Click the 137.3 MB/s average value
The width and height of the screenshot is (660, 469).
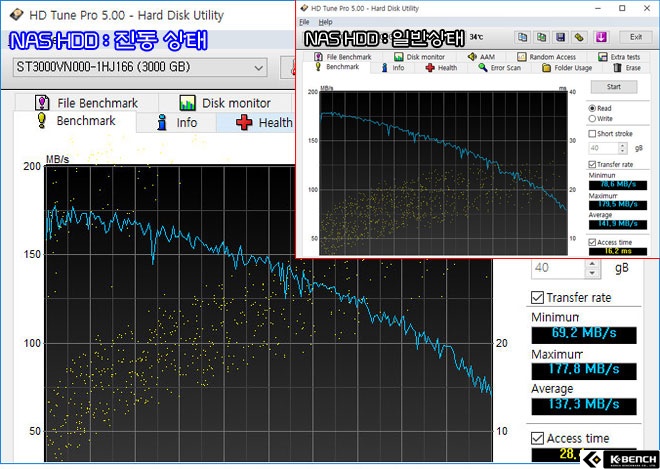(x=584, y=406)
